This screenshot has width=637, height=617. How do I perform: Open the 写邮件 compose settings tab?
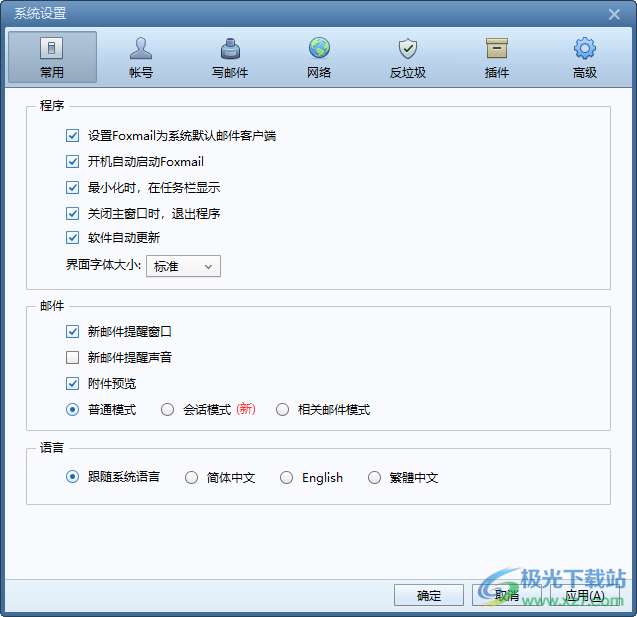point(230,57)
